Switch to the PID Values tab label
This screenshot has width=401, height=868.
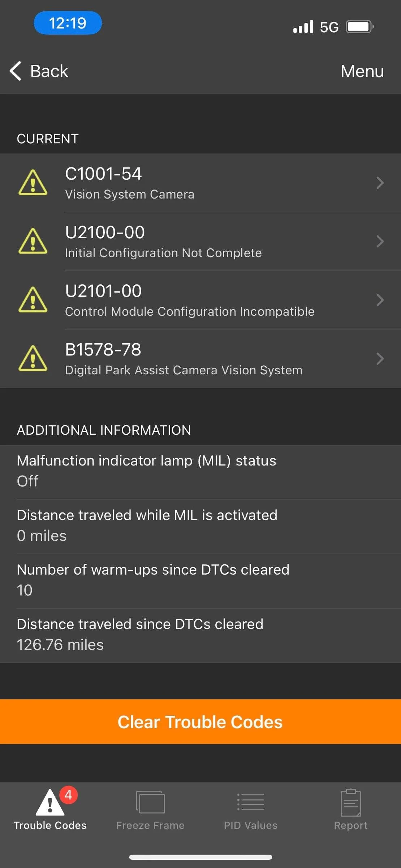[251, 825]
